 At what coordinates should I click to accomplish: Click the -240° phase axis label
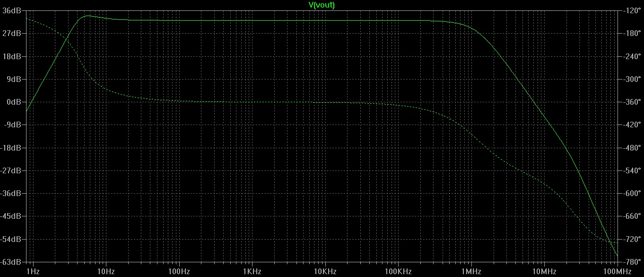[x=632, y=56]
